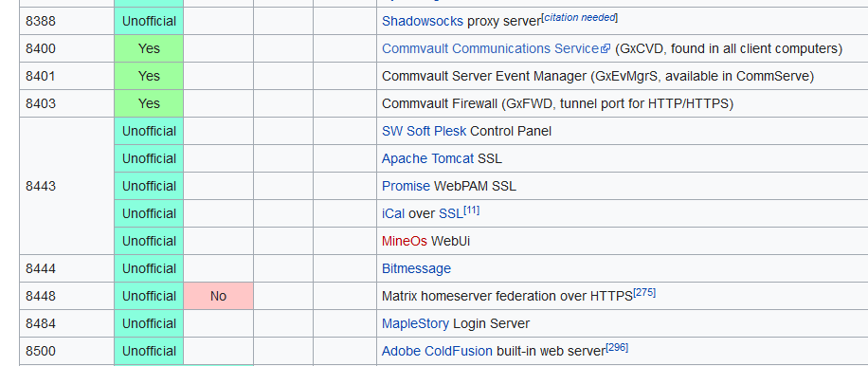Viewport: 868px width, 366px height.
Task: Select port number 8403 cell
Action: (x=66, y=103)
